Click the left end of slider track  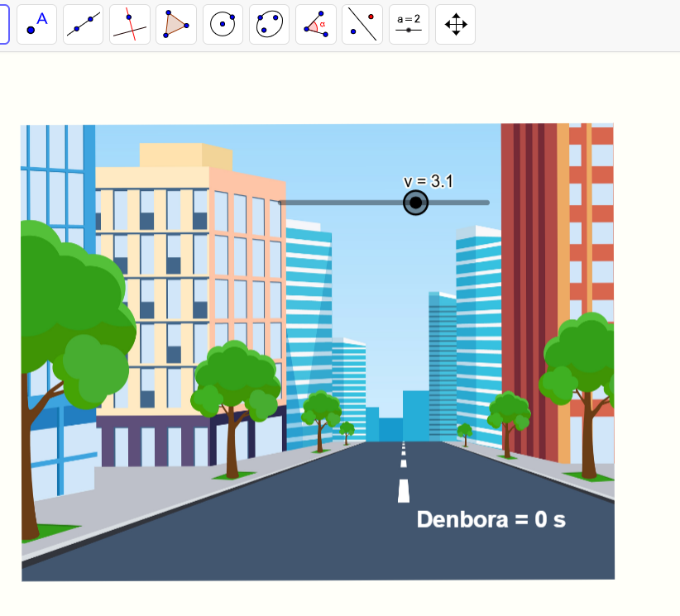pyautogui.click(x=282, y=203)
